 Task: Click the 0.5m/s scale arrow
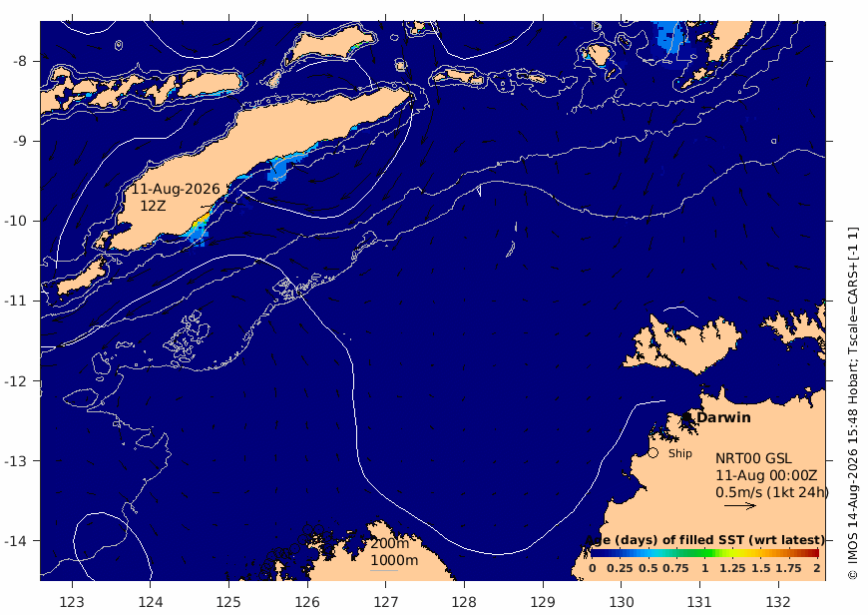[x=740, y=505]
